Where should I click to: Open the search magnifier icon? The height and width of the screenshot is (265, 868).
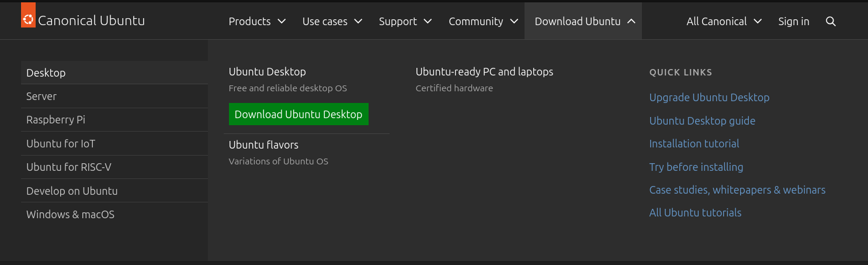[831, 22]
